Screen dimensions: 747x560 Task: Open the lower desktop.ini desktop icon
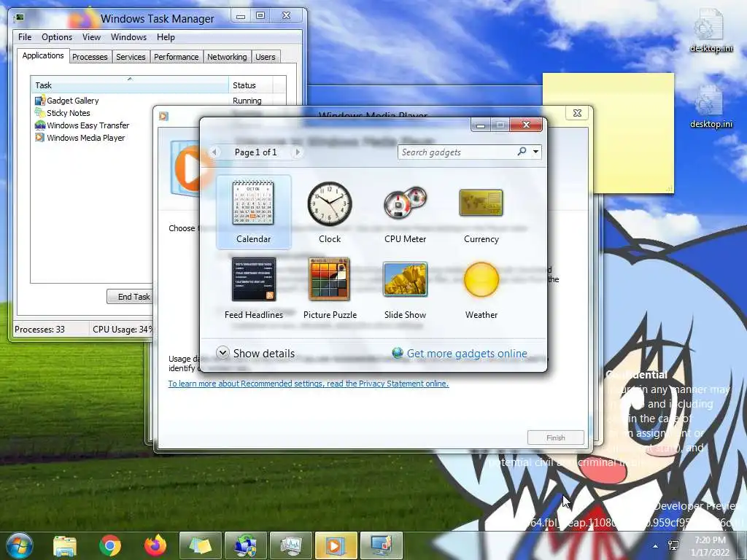[x=711, y=106]
